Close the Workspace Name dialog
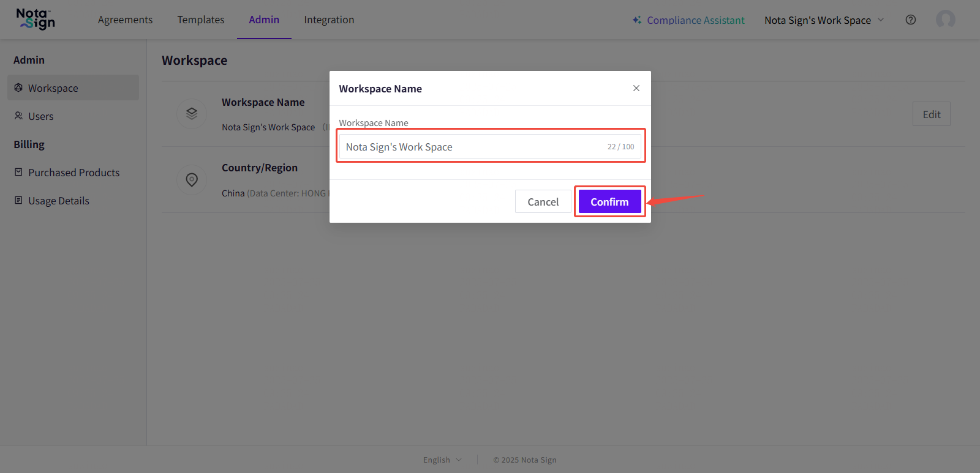The image size is (980, 473). [x=636, y=88]
